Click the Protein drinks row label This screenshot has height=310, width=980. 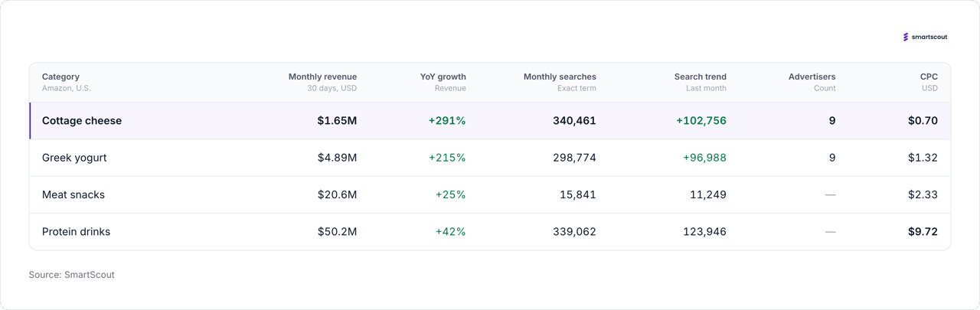click(x=76, y=231)
